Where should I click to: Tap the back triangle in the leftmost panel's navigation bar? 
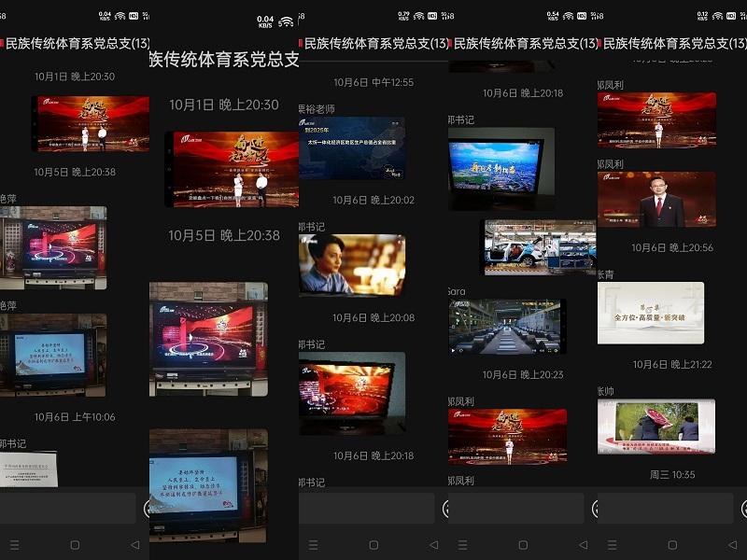point(134,544)
